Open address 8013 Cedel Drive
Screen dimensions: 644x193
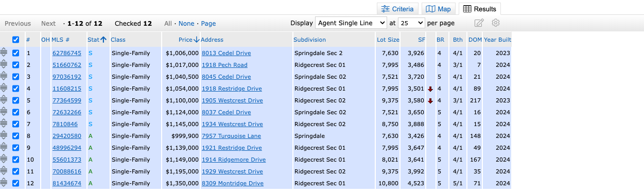coord(227,53)
